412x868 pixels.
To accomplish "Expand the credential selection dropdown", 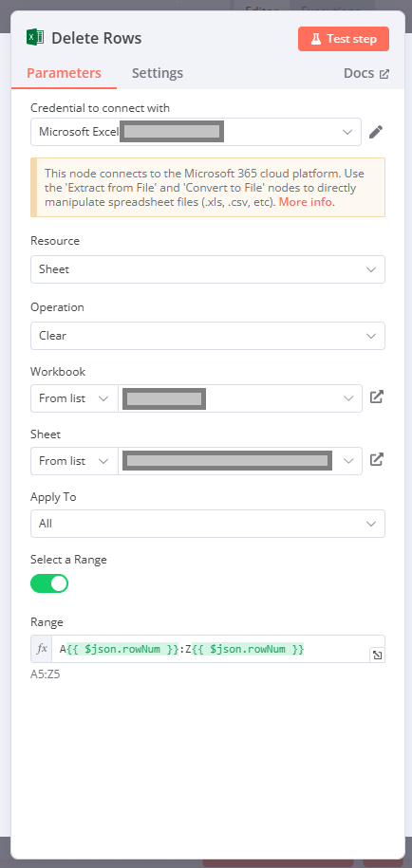I will (196, 132).
